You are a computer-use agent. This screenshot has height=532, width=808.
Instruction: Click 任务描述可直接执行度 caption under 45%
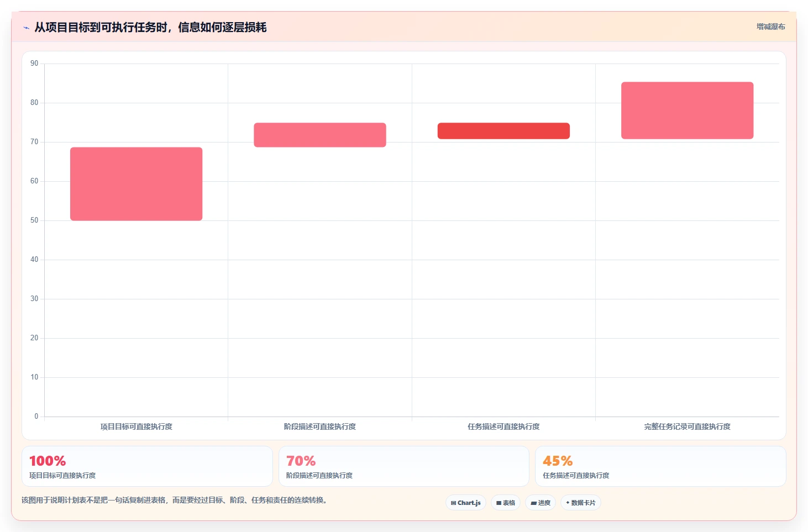coord(576,476)
